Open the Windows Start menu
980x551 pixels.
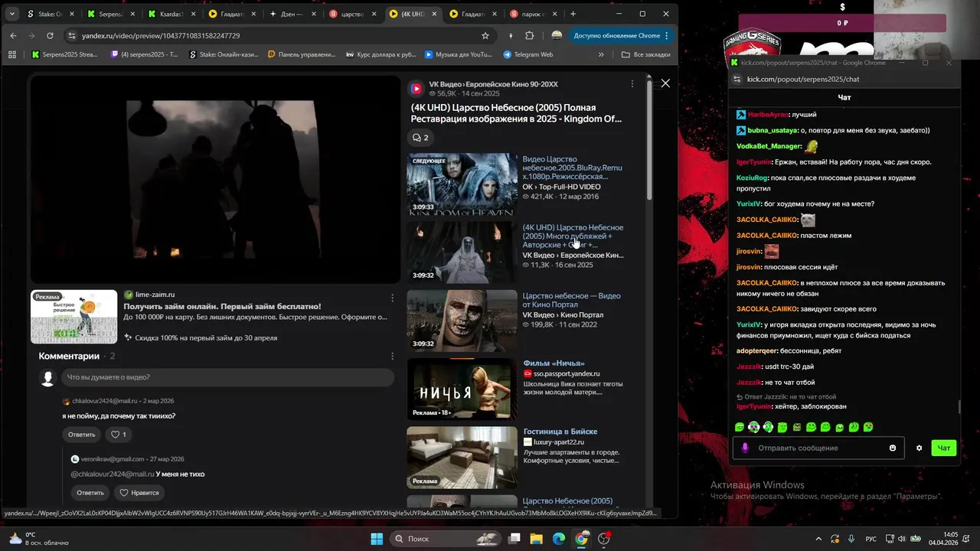(x=377, y=539)
